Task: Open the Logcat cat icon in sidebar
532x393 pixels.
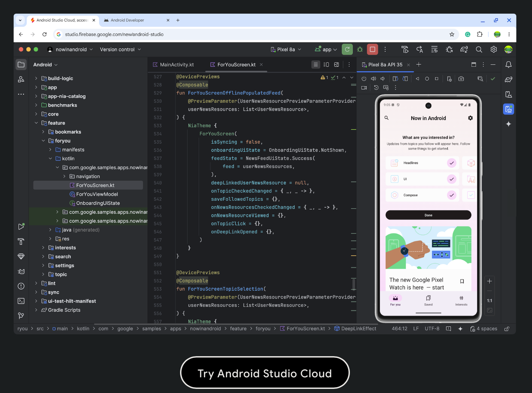Action: click(x=21, y=272)
